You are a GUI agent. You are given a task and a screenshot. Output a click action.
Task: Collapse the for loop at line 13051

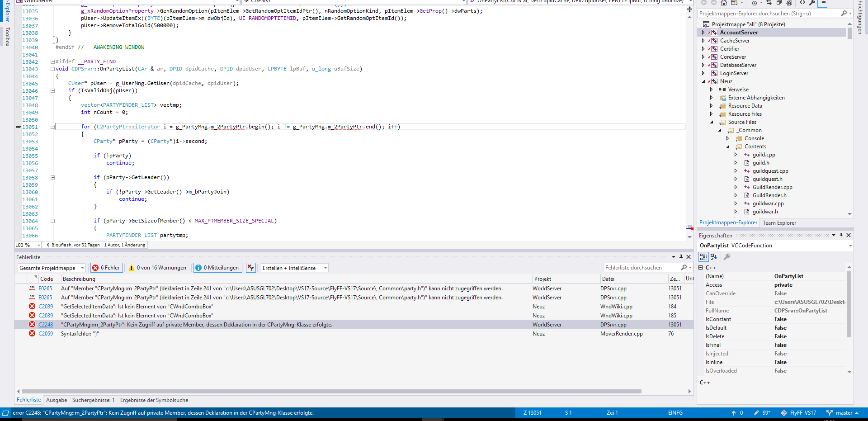click(52, 127)
